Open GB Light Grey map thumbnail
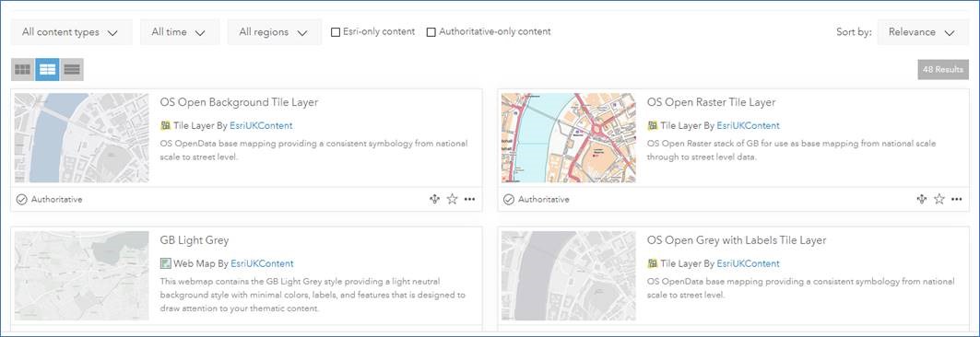 point(82,276)
